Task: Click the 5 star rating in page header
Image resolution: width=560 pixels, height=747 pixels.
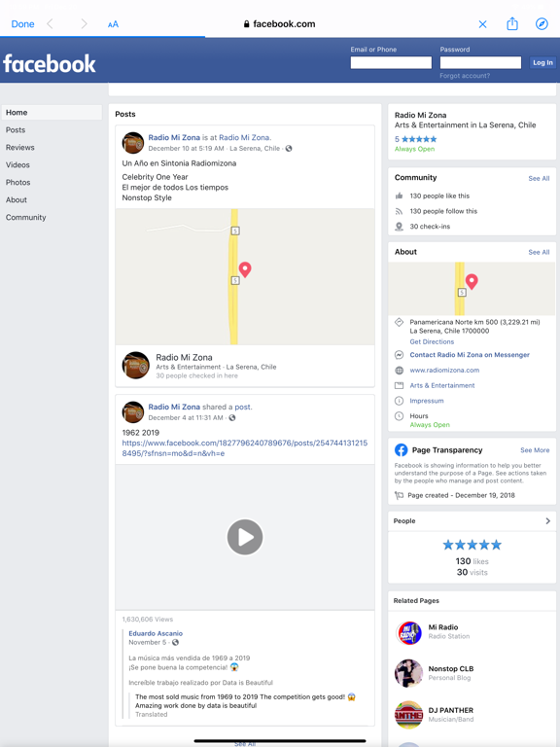Action: click(x=415, y=139)
